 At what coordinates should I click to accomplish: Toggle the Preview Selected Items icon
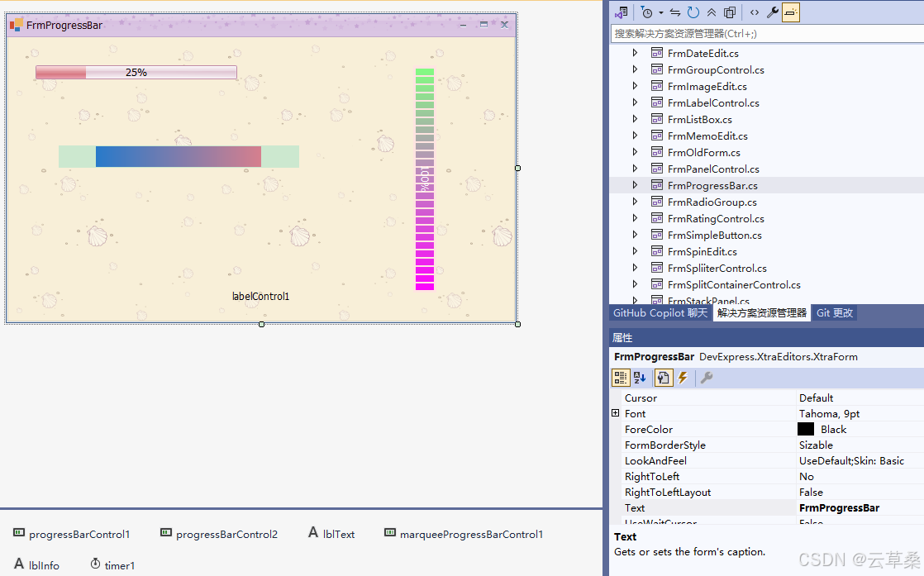coord(791,12)
